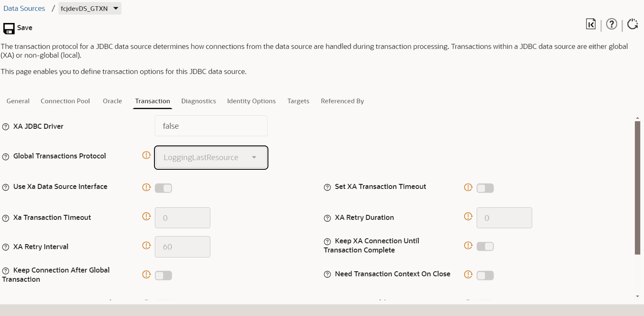Toggle Set XA Transaction Timeout switch
The image size is (644, 316).
pos(485,188)
